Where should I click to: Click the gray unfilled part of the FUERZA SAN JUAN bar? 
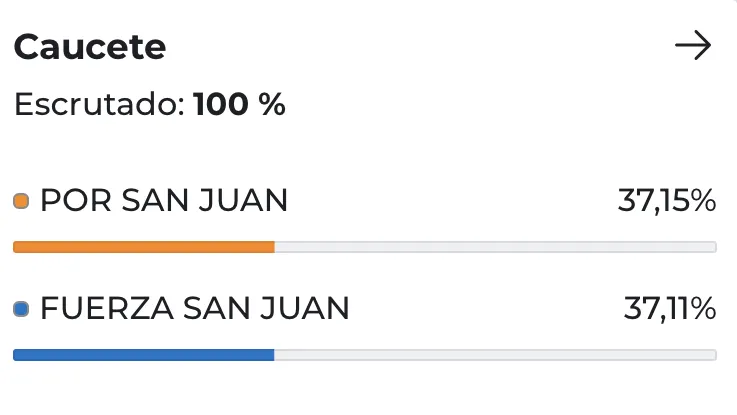(x=495, y=355)
